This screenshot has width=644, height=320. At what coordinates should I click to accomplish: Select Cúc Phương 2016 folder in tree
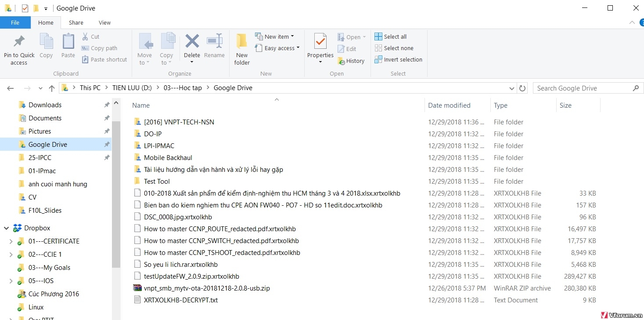(54, 294)
